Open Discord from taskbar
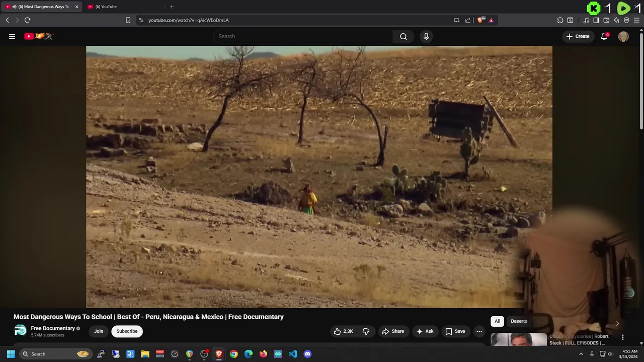Viewport: 644px width, 362px height. point(307,354)
